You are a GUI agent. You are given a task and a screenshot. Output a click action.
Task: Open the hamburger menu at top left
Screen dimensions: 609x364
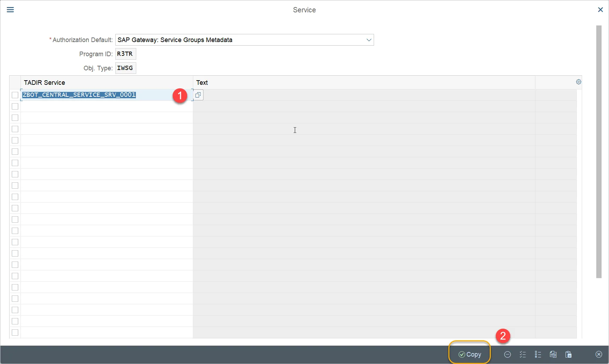pos(10,10)
